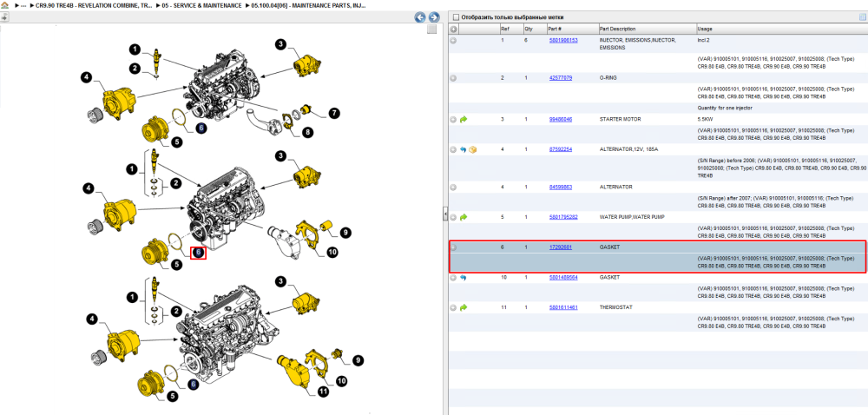Click the small gray square at the diagram corner
The height and width of the screenshot is (415, 868).
[431, 30]
